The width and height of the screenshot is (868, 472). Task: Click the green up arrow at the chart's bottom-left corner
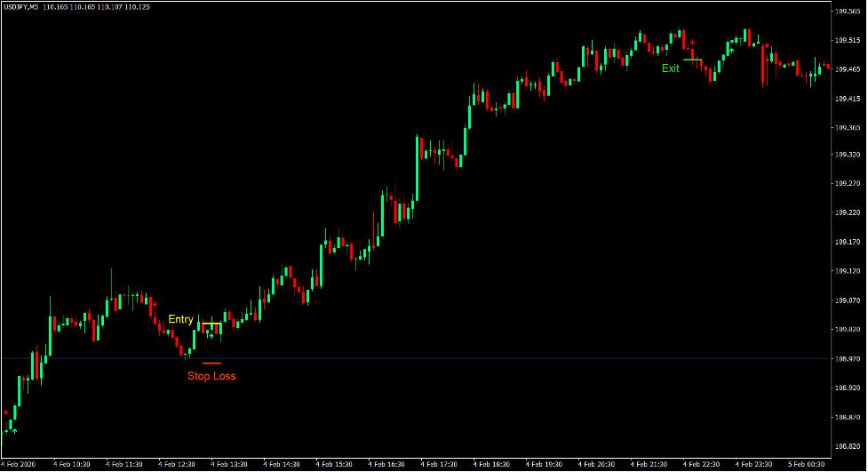click(14, 431)
